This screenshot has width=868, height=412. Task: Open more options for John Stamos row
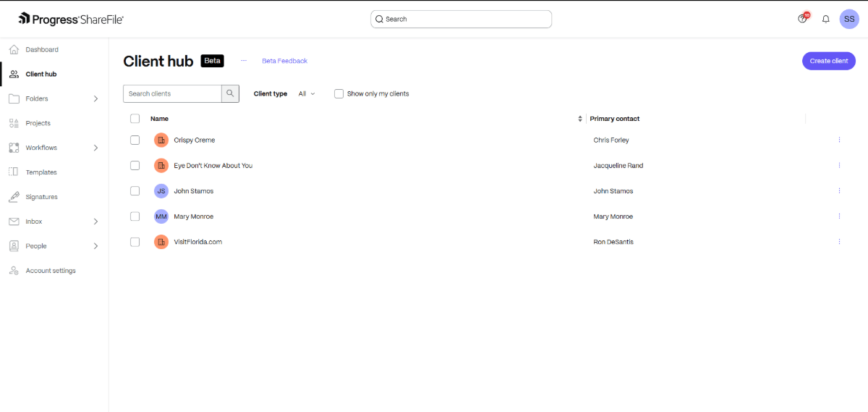[x=839, y=191]
